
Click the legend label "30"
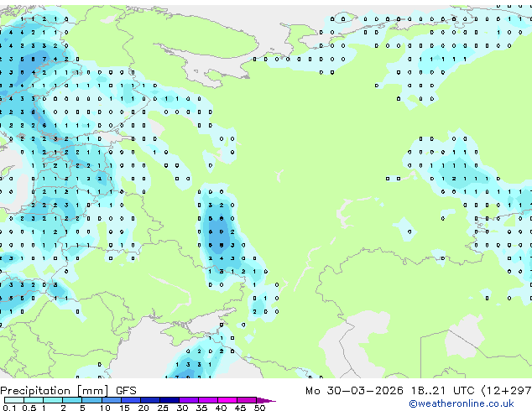pyautogui.click(x=182, y=408)
